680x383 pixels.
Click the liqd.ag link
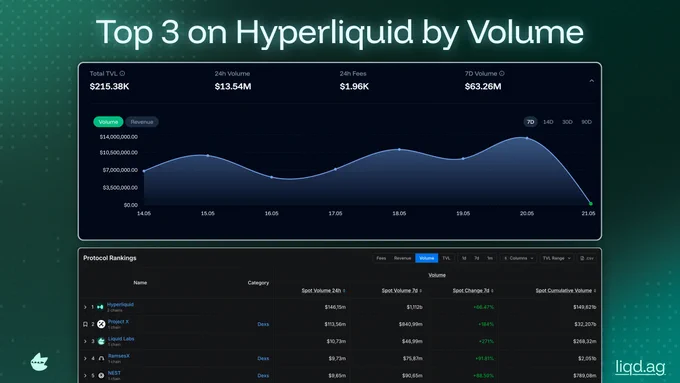point(640,367)
